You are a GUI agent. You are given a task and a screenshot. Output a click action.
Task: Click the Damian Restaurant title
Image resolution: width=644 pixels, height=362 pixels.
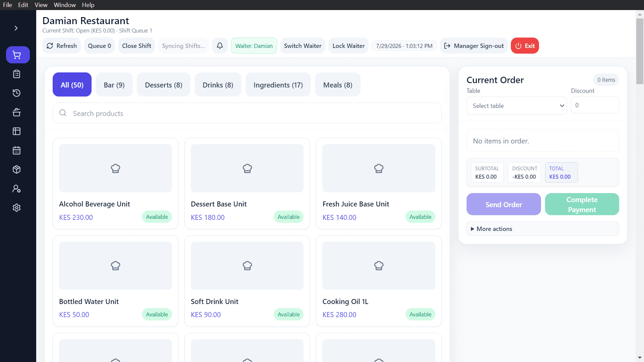coord(86,21)
